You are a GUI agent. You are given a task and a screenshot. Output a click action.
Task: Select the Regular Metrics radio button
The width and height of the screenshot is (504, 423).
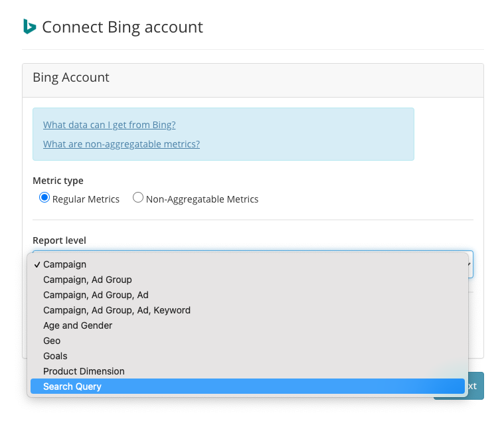coord(44,198)
